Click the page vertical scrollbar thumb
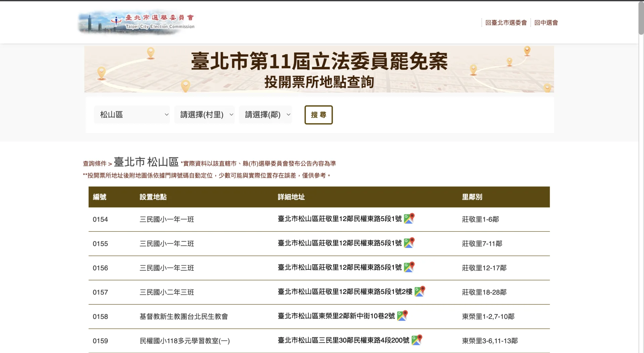 click(x=641, y=18)
